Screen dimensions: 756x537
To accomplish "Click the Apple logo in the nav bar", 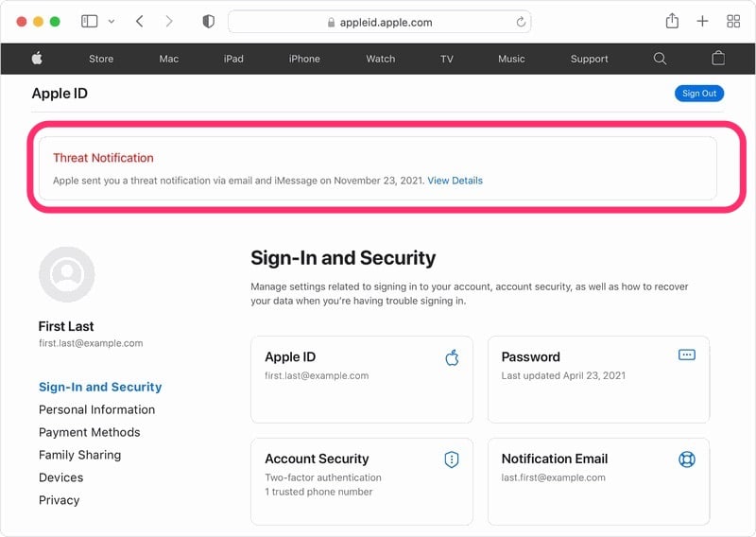I will click(37, 59).
